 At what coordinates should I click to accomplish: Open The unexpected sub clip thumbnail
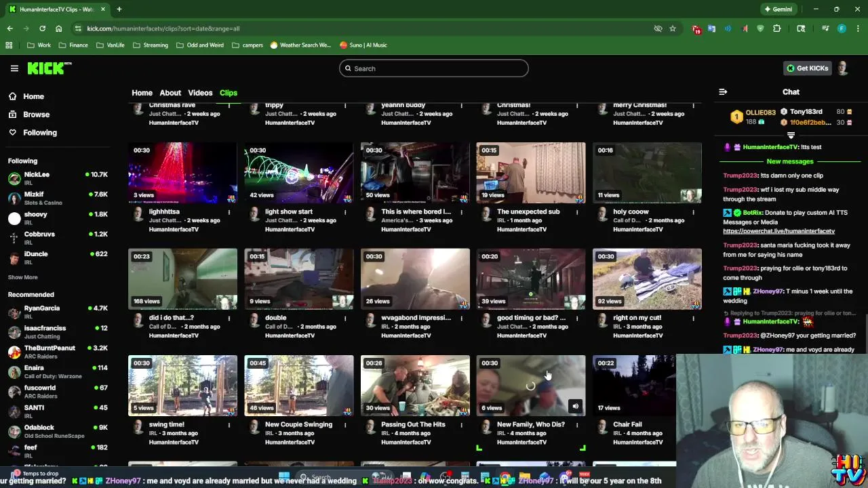[531, 173]
